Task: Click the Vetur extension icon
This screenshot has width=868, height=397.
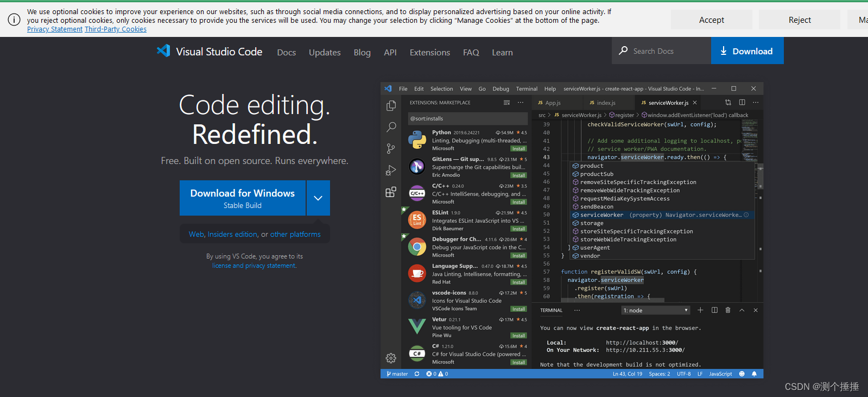Action: click(417, 326)
